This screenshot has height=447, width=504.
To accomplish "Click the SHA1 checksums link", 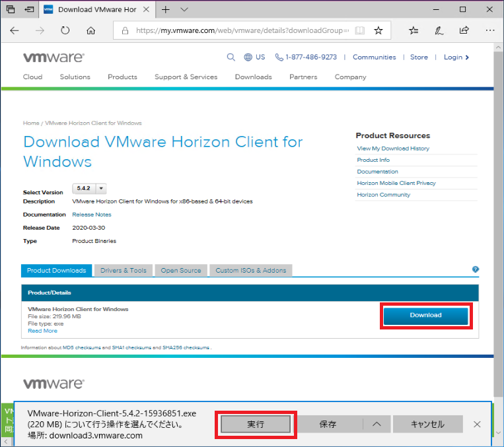I will 131,348.
